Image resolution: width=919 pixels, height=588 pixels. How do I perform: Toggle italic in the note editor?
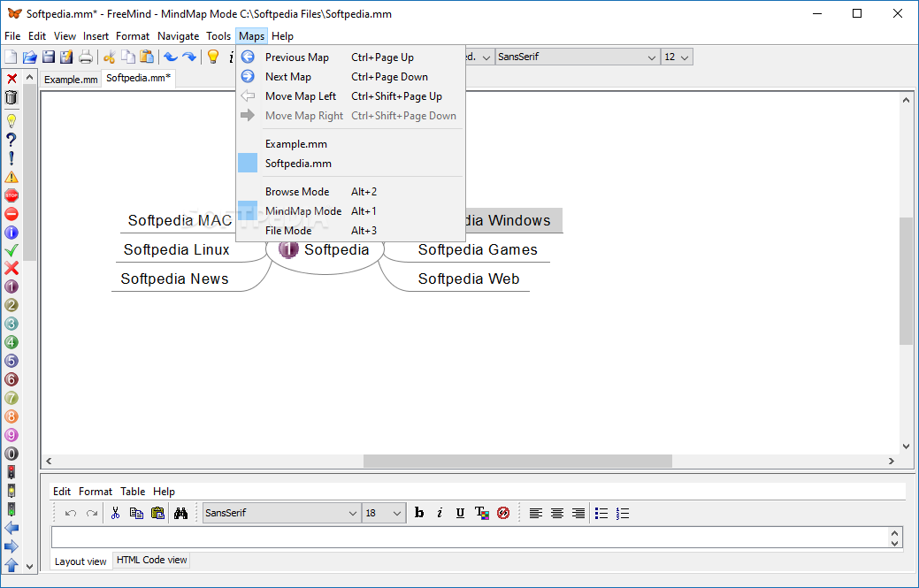pos(440,513)
